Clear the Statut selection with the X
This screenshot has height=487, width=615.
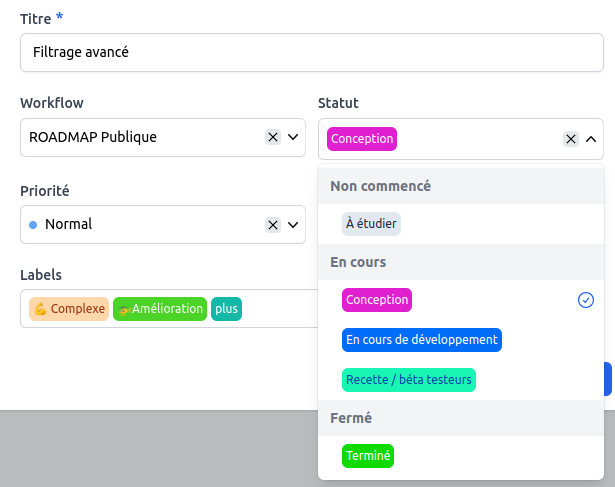[571, 139]
